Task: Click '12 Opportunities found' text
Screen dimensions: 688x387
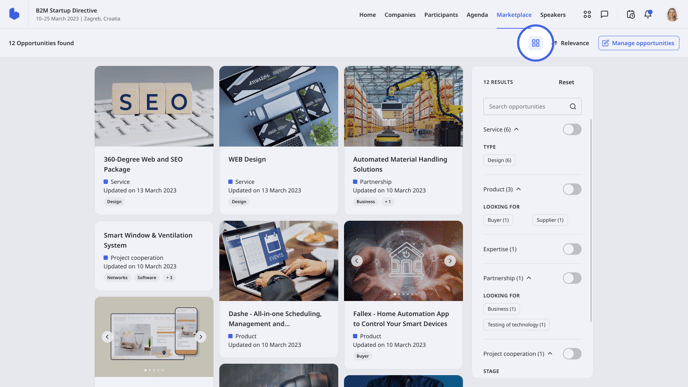Action: (41, 43)
